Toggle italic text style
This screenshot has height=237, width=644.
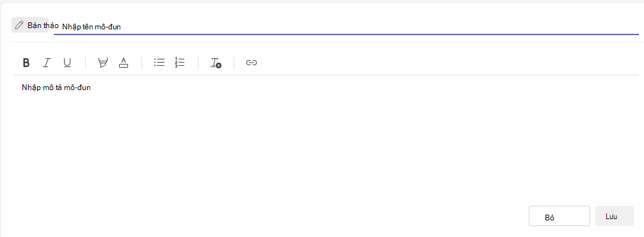coord(47,63)
